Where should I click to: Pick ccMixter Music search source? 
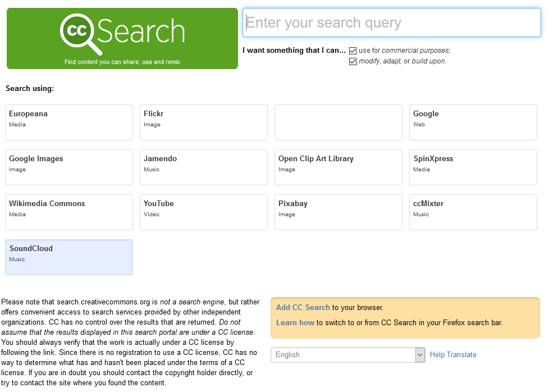click(473, 212)
